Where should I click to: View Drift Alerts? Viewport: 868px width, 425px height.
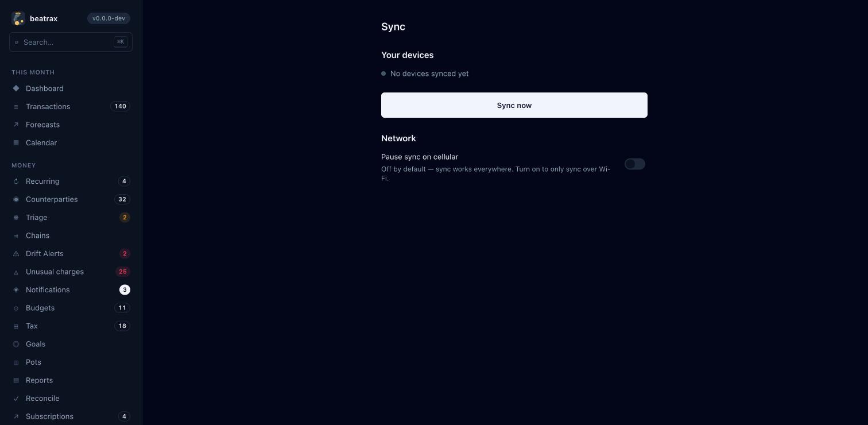click(71, 254)
